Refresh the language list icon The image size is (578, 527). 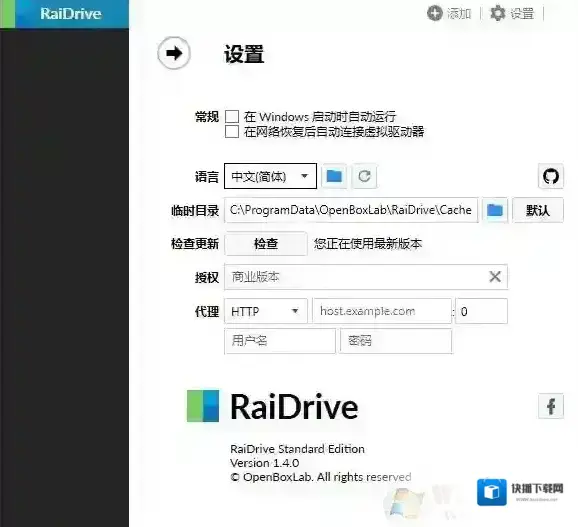tap(364, 176)
